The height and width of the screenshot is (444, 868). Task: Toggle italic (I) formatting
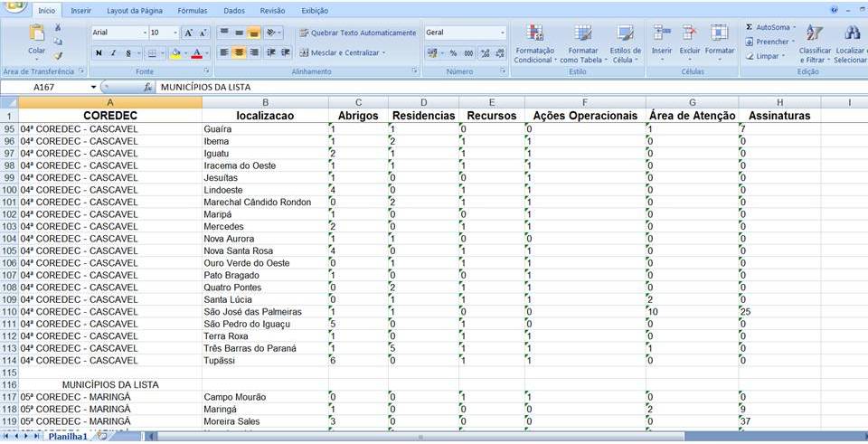(x=114, y=53)
